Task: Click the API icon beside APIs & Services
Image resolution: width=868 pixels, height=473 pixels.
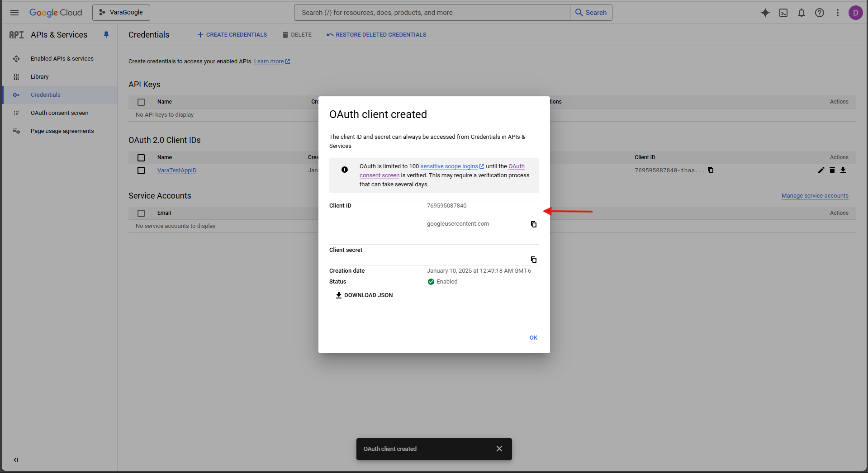Action: point(16,35)
